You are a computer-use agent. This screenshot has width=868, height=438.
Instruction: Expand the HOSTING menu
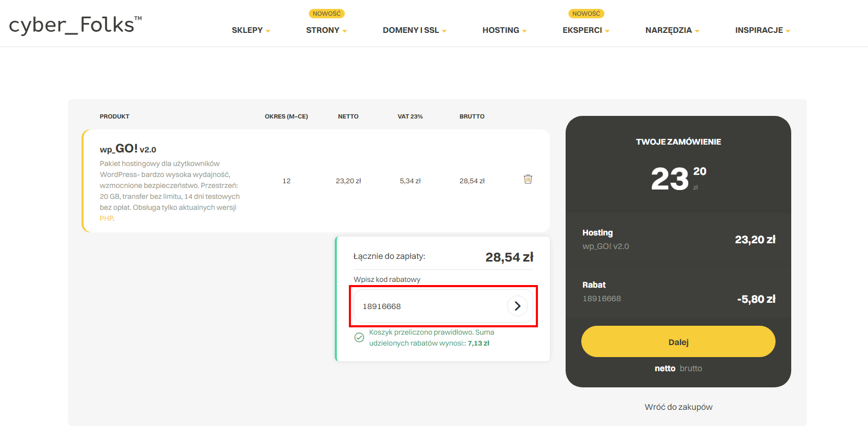(505, 30)
